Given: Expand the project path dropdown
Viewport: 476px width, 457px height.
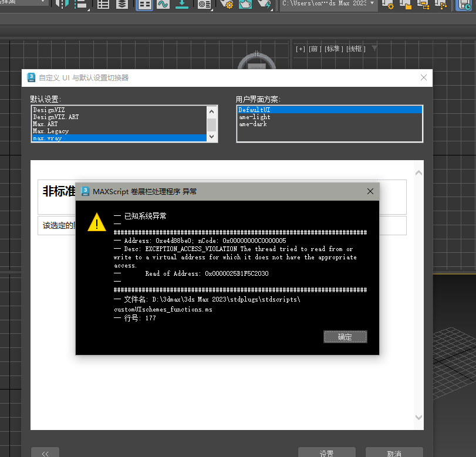Looking at the screenshot, I should click(372, 3).
